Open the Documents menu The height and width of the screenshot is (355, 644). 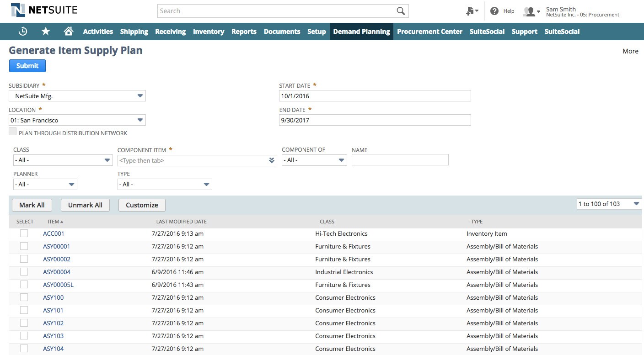coord(282,32)
